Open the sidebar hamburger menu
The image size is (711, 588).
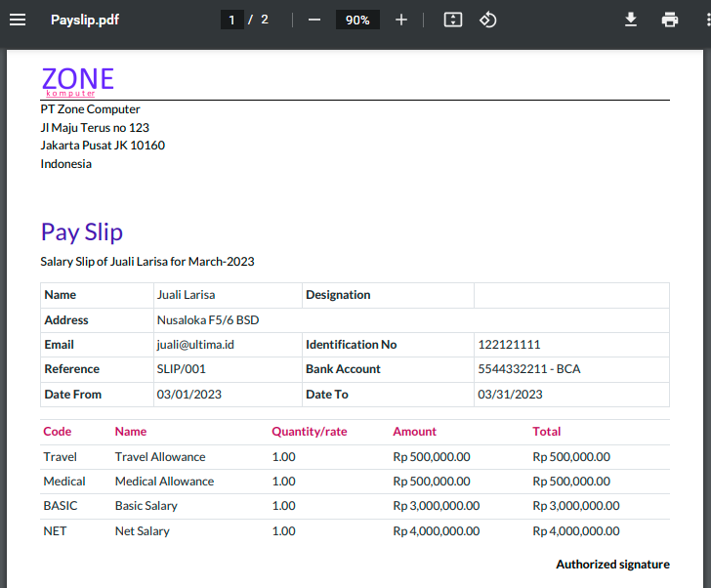[x=18, y=20]
